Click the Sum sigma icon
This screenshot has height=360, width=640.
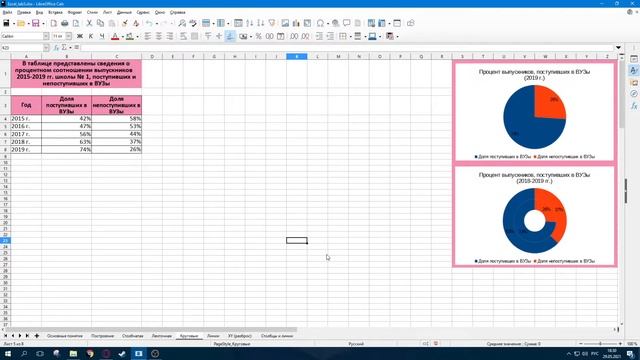pos(64,48)
